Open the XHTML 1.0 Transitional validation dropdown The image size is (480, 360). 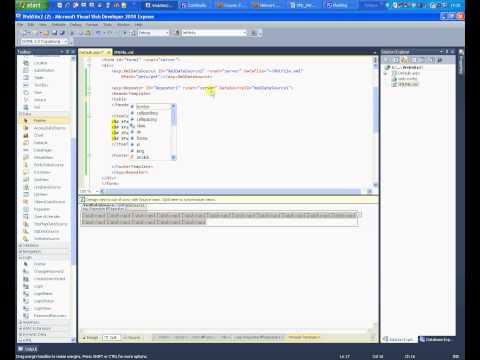pos(65,41)
